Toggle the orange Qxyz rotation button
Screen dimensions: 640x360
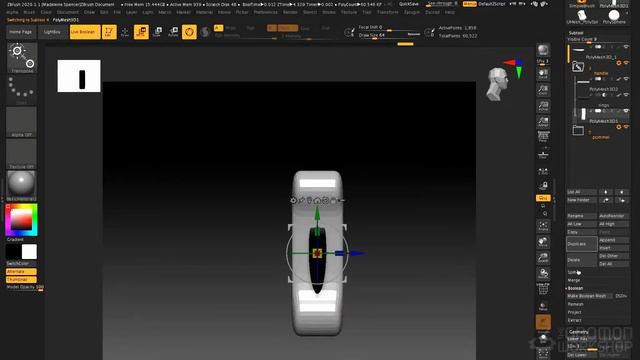point(543,198)
